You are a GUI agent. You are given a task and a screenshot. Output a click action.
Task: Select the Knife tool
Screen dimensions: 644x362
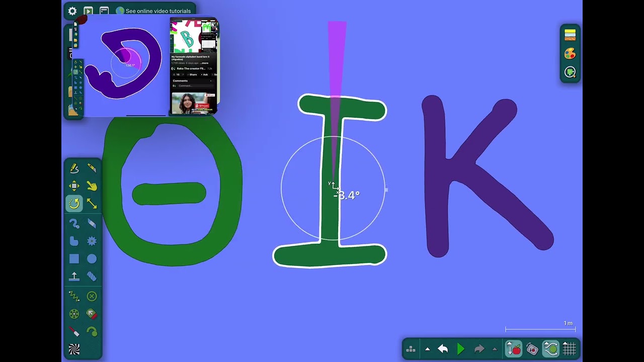92,168
